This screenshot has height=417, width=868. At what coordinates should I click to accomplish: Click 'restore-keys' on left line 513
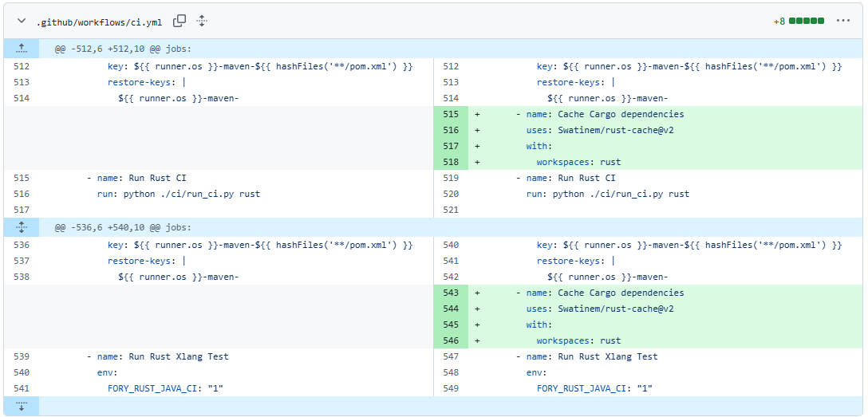[139, 82]
